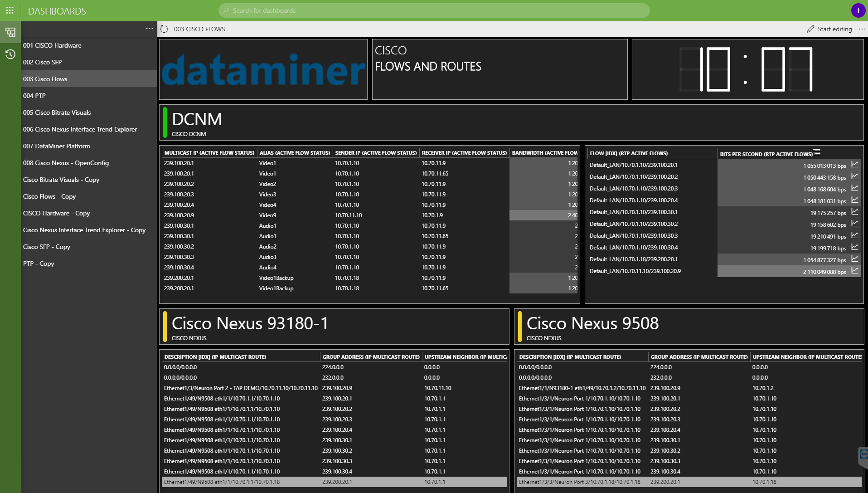
Task: Click the Cisco Nexus 93180-1 title
Action: (250, 323)
